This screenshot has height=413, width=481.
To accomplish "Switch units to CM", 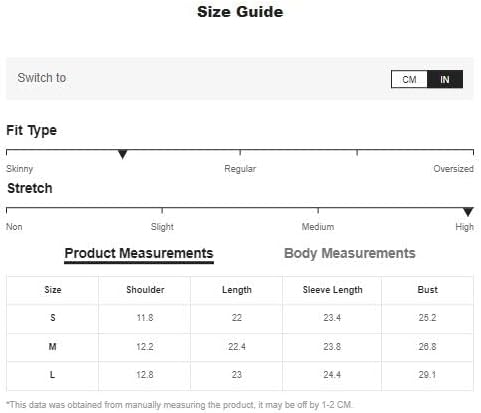I will point(409,79).
